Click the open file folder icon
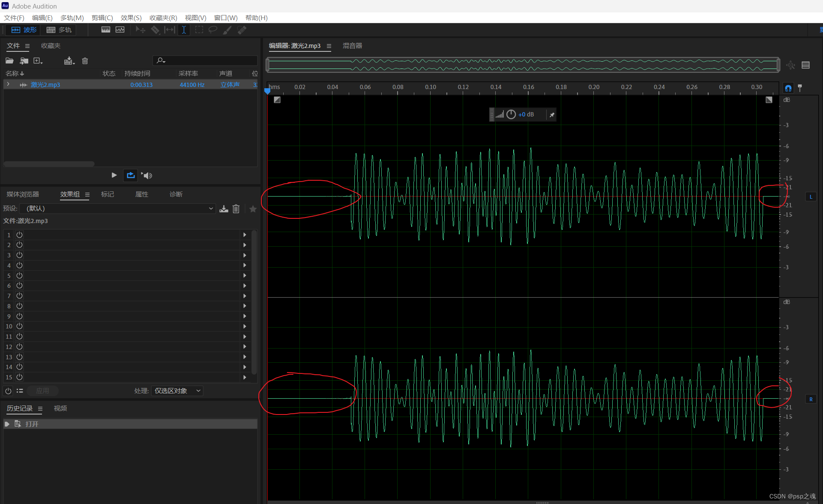 [x=9, y=61]
